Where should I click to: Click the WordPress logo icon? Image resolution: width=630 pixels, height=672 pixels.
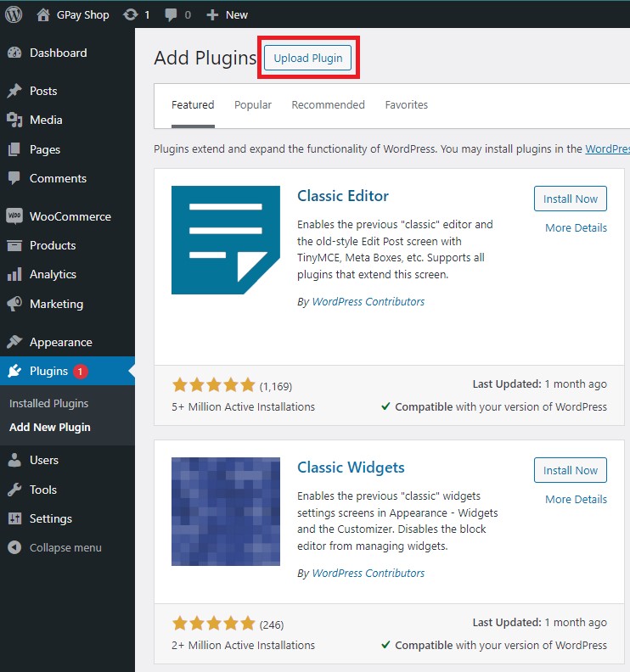coord(14,15)
